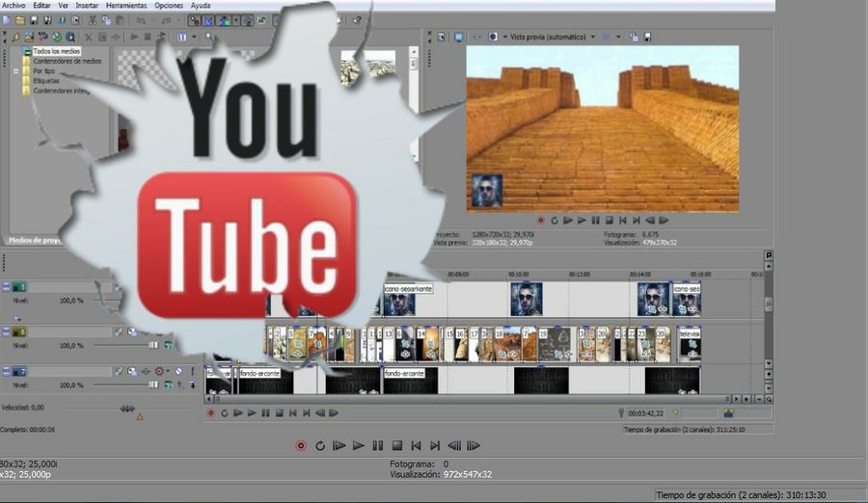Select the zoom tool at timeline corner
This screenshot has width=868, height=503.
pos(769,399)
